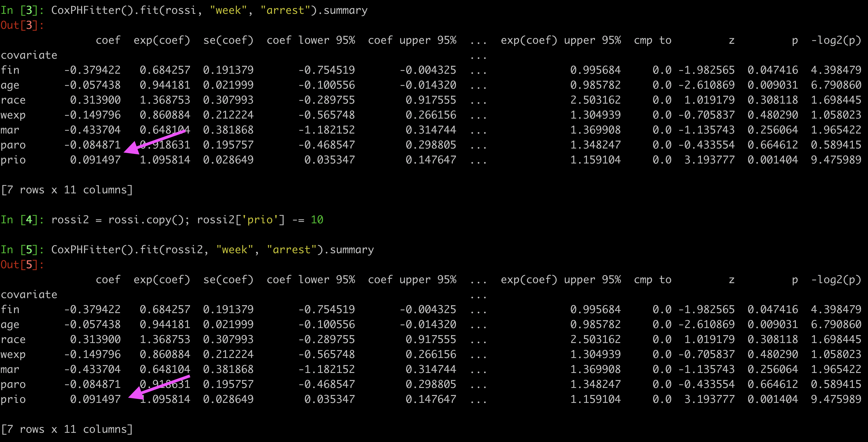Screen dimensions: 868x442
Task: Click the prio row label in Out[3]
Action: (x=13, y=160)
